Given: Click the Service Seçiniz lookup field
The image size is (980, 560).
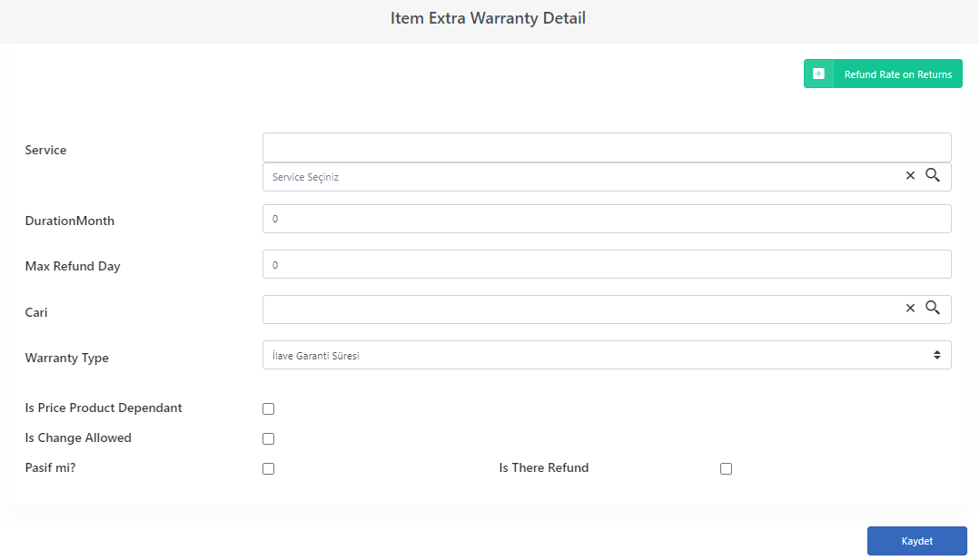Looking at the screenshot, I should (581, 177).
